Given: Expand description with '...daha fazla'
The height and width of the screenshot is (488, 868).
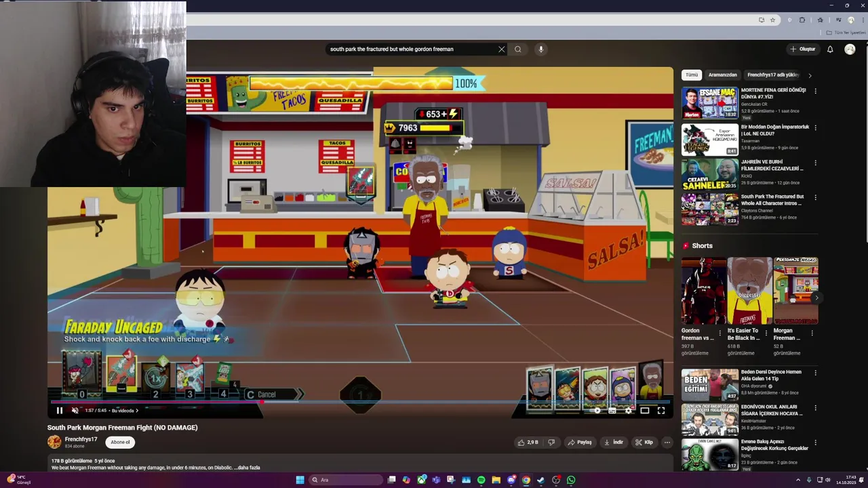Looking at the screenshot, I should tap(248, 467).
